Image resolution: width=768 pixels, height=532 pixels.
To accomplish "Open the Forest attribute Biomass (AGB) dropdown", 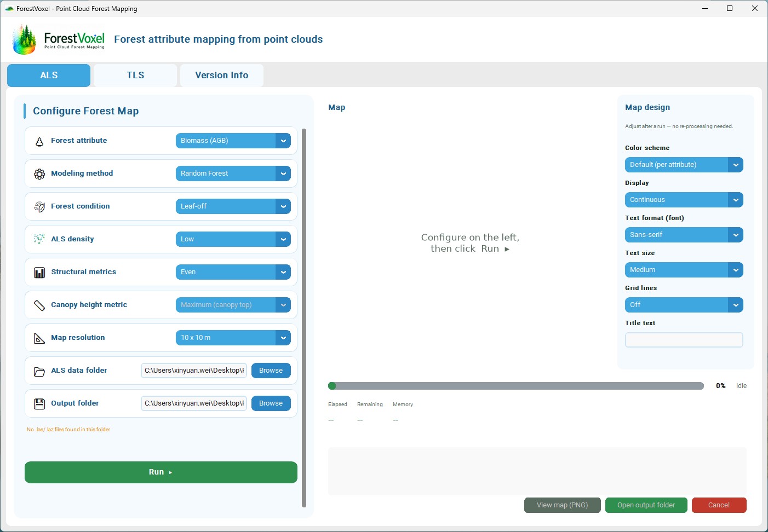I will click(233, 141).
